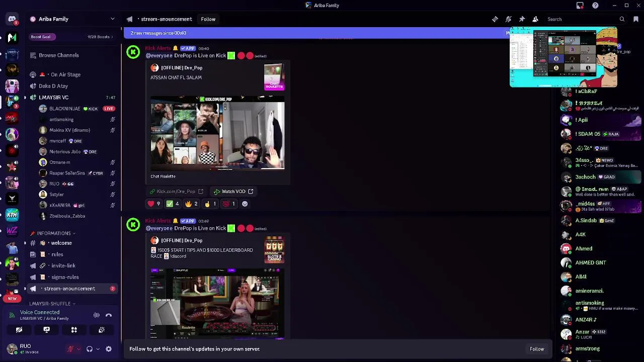Unmute the microphone

pyautogui.click(x=70, y=349)
